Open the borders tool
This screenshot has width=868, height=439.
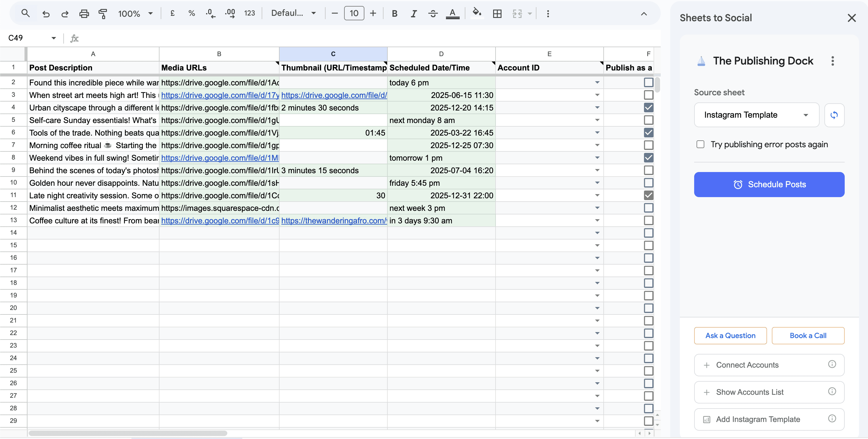click(x=497, y=13)
